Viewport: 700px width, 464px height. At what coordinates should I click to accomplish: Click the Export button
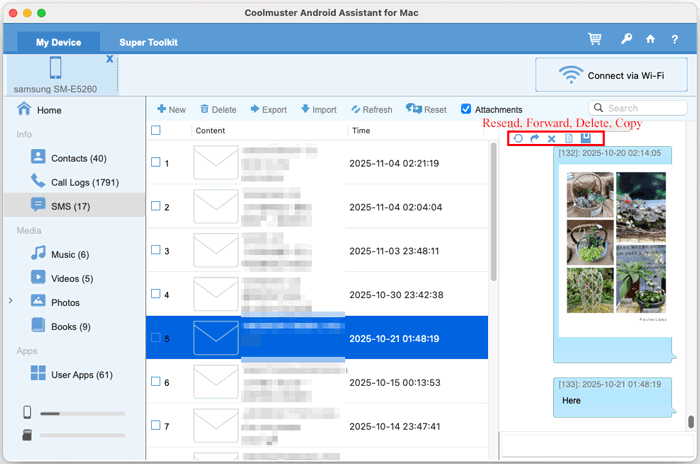(269, 109)
